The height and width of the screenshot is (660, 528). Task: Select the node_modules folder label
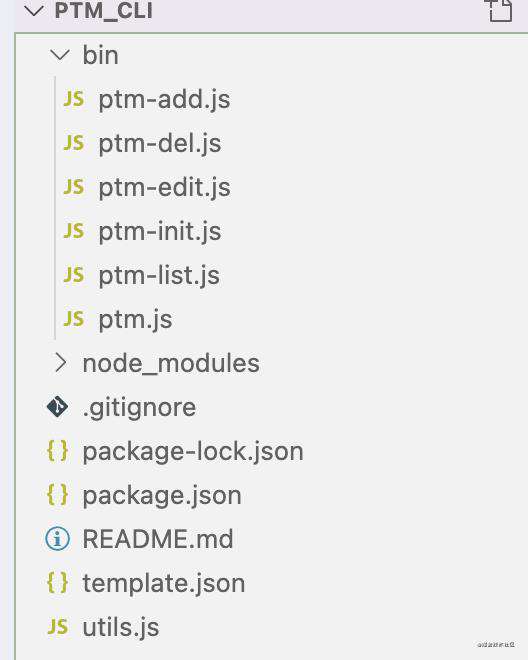(171, 363)
